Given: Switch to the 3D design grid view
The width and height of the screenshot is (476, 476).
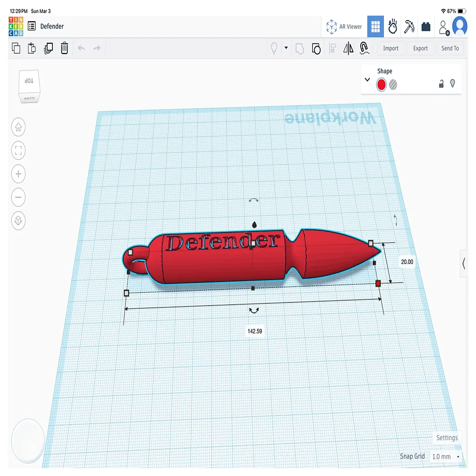Looking at the screenshot, I should click(375, 27).
